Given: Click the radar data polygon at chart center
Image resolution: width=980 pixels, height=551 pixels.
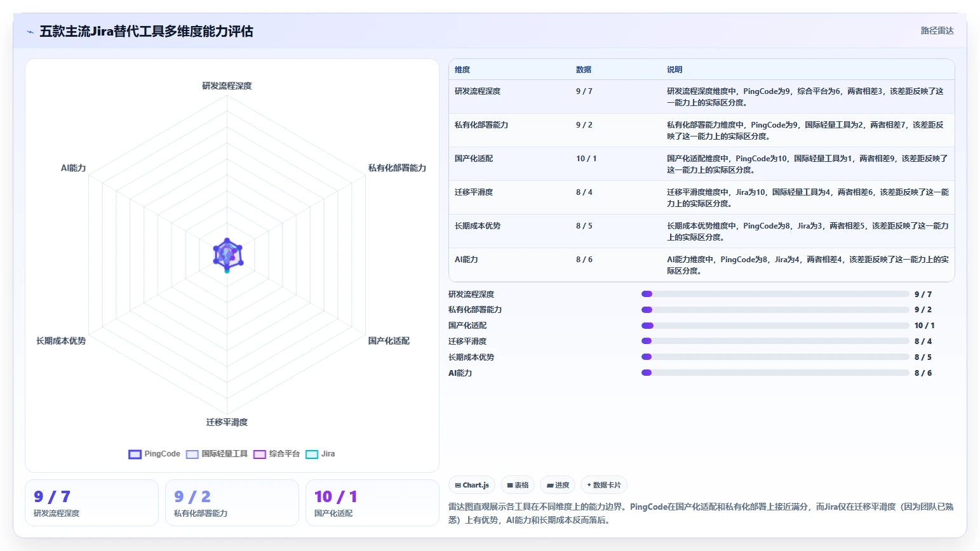Looking at the screenshot, I should pos(227,255).
